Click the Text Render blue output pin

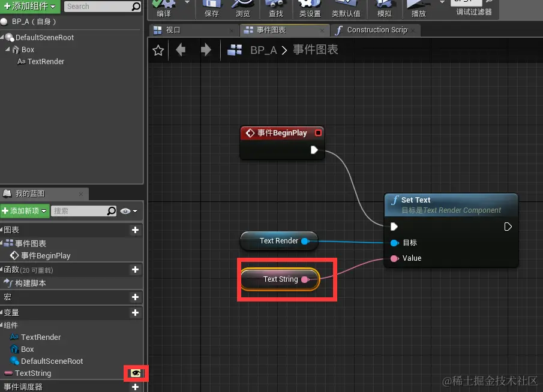click(305, 241)
